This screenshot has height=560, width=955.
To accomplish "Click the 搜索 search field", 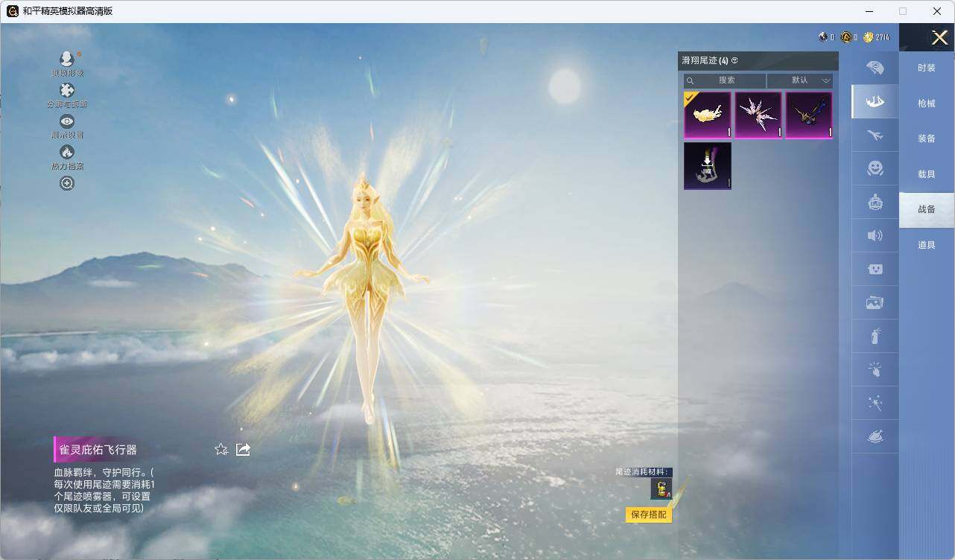I will click(x=725, y=80).
